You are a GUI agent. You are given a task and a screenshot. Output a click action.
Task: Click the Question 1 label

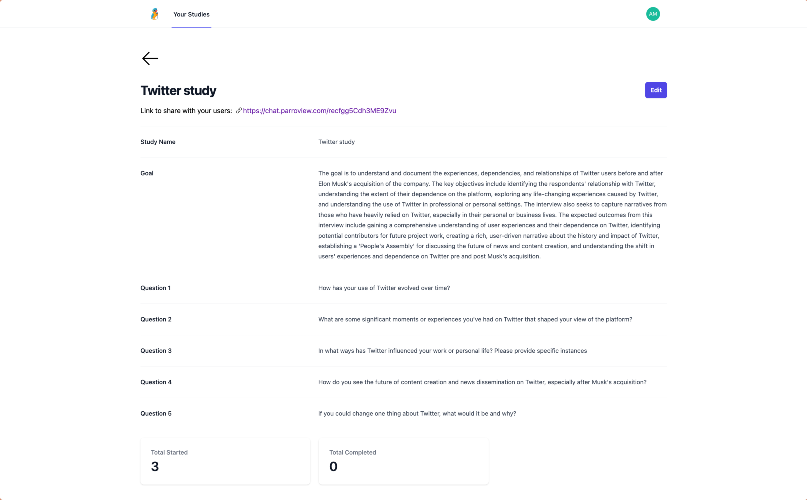156,288
